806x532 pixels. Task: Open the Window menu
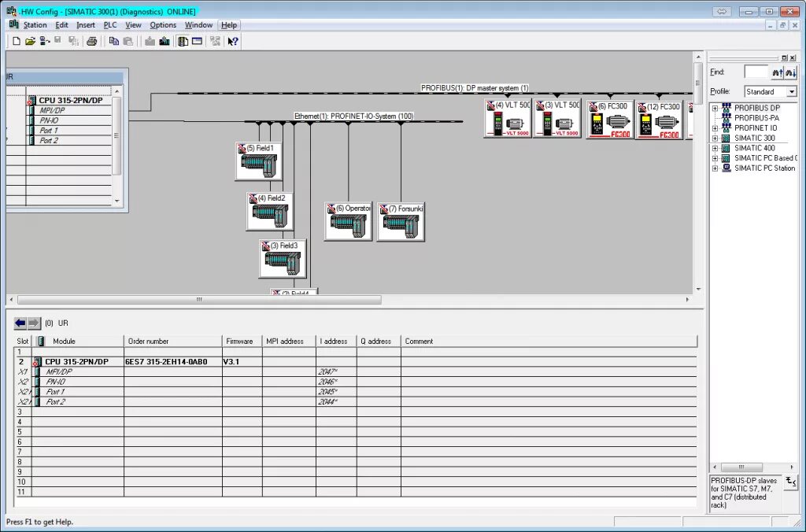tap(198, 24)
